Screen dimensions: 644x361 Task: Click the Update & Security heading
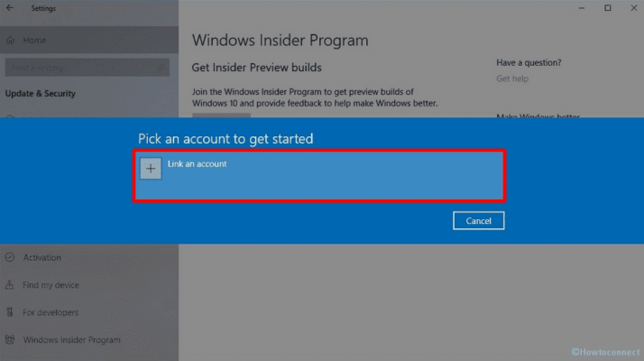[41, 93]
